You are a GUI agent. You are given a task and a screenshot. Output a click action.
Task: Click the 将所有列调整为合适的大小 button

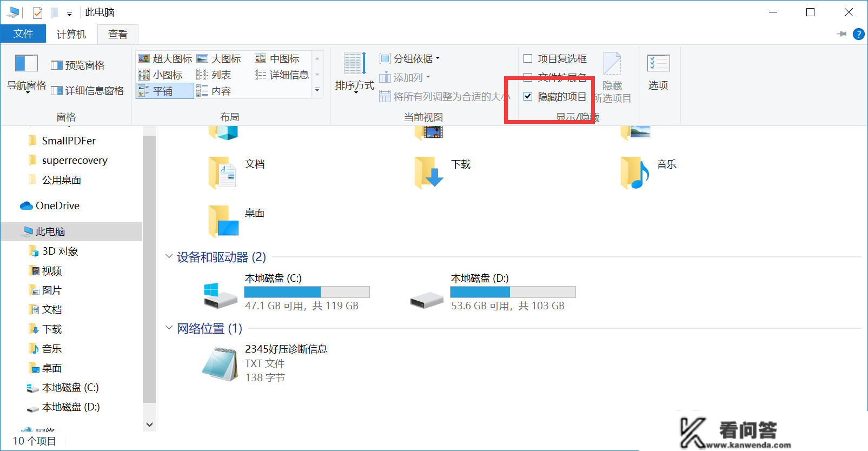(x=445, y=97)
